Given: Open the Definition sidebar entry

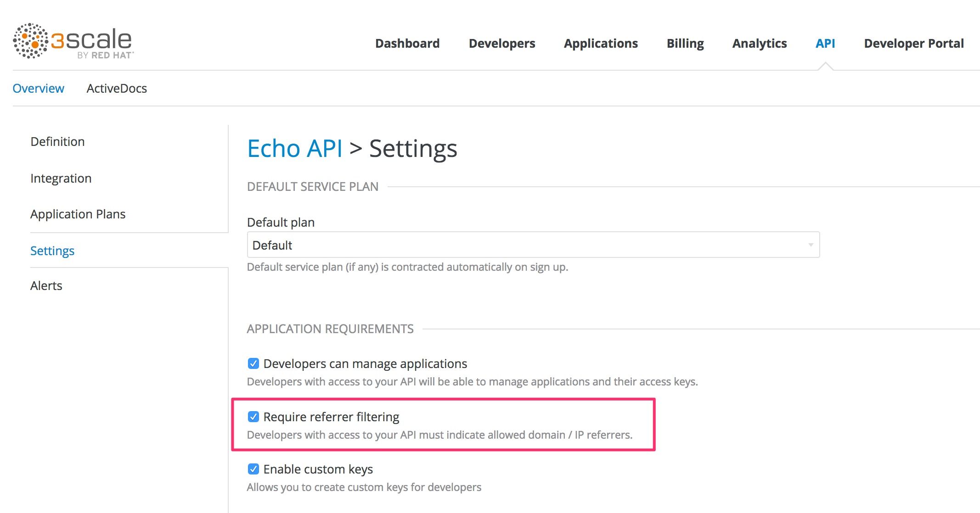Looking at the screenshot, I should pyautogui.click(x=57, y=141).
